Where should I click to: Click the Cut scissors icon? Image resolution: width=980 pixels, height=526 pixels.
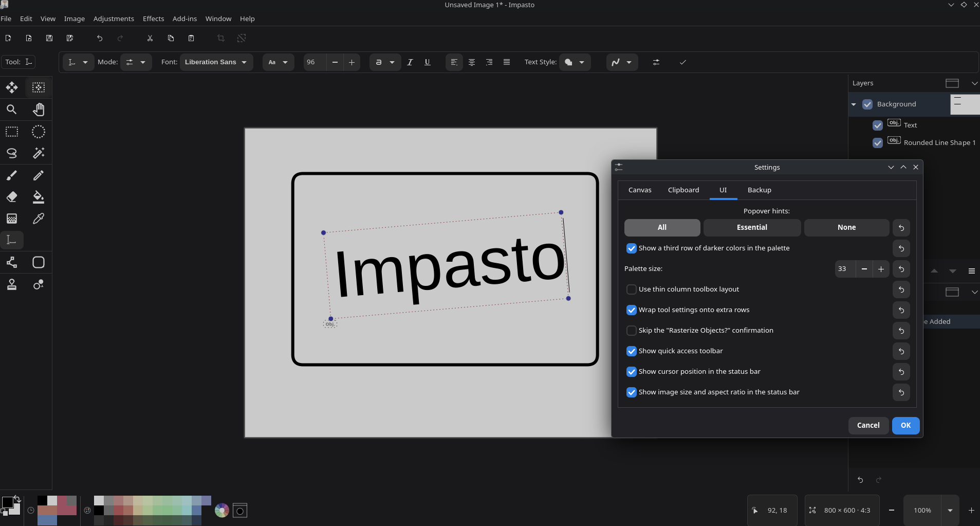pyautogui.click(x=150, y=38)
